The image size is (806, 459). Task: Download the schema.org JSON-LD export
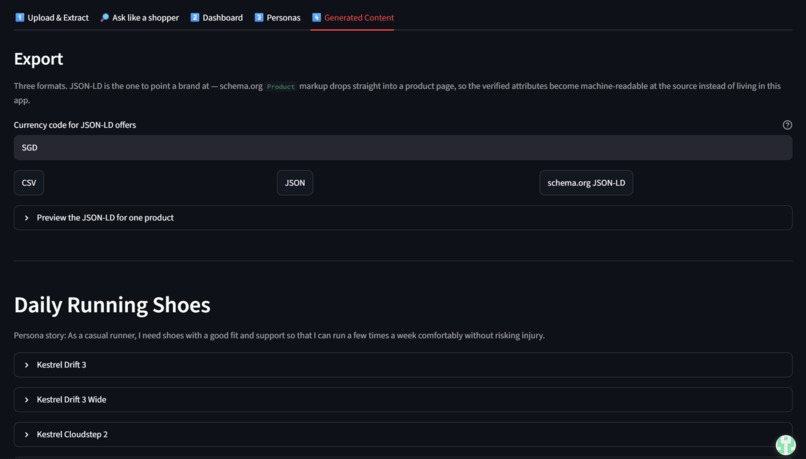point(586,183)
